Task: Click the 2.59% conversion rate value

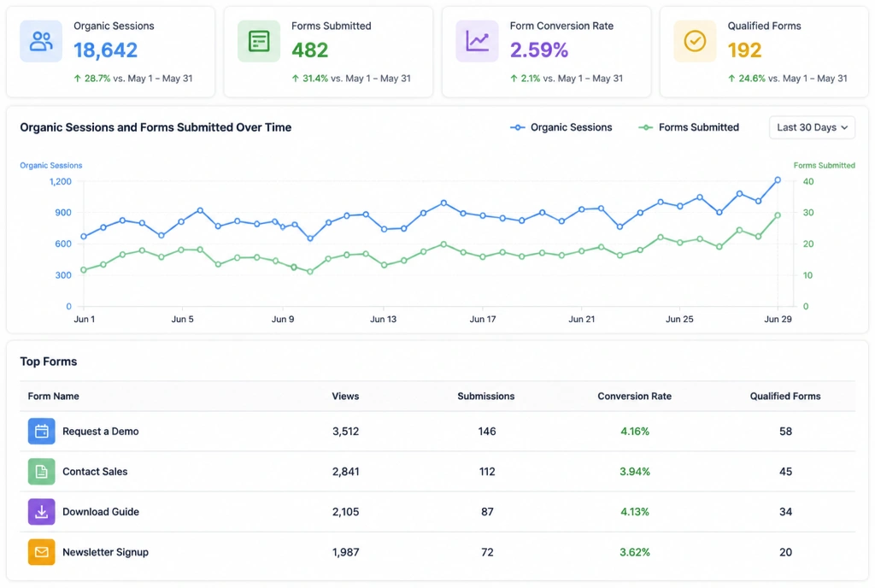Action: pyautogui.click(x=539, y=50)
